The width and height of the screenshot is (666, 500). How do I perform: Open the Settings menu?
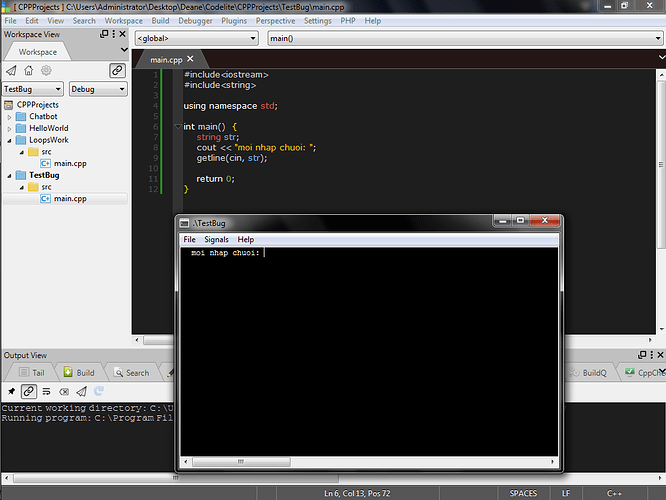click(317, 21)
